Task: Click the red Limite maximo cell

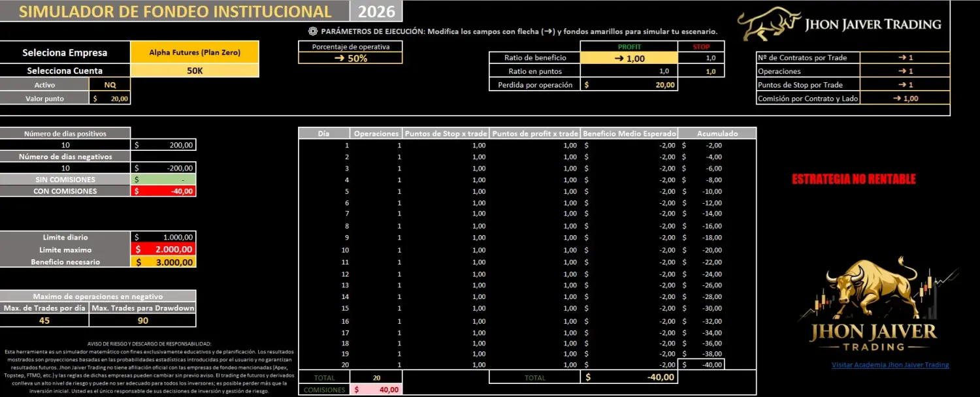Action: click(163, 249)
